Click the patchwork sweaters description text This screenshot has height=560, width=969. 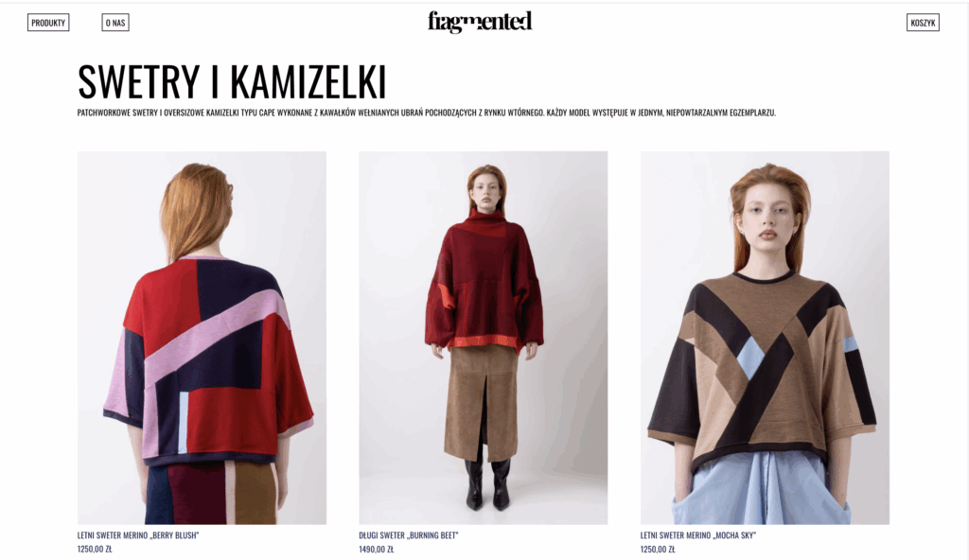click(427, 114)
